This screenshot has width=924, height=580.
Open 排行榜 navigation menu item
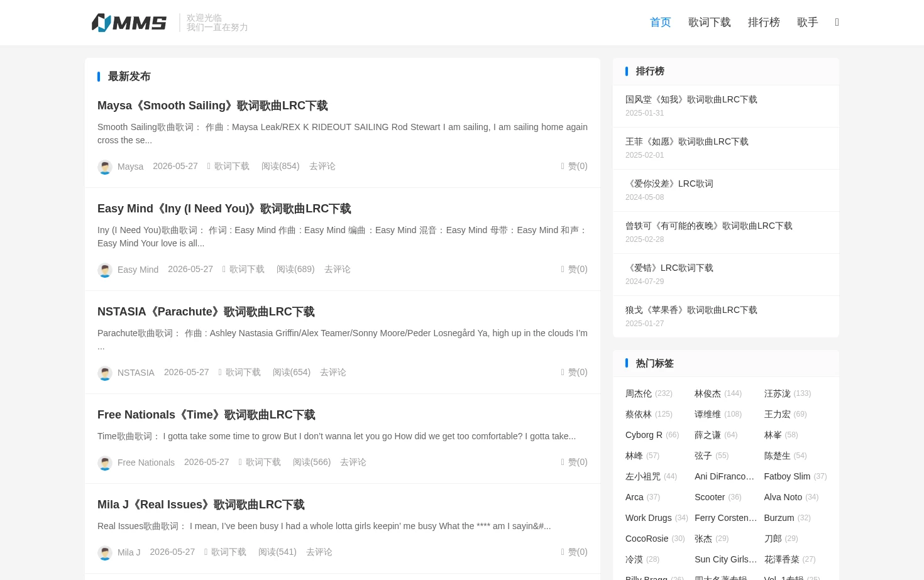click(x=764, y=22)
